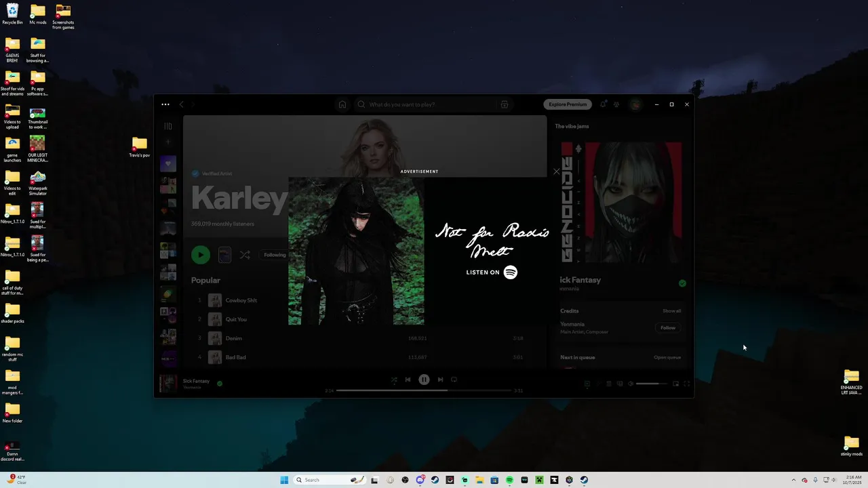Open the weather widget on the taskbar
The height and width of the screenshot is (488, 868).
click(x=17, y=480)
